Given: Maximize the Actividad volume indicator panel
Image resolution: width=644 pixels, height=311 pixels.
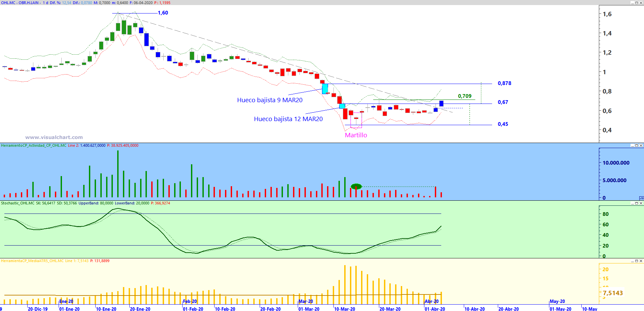Looking at the screenshot, I should (637, 145).
